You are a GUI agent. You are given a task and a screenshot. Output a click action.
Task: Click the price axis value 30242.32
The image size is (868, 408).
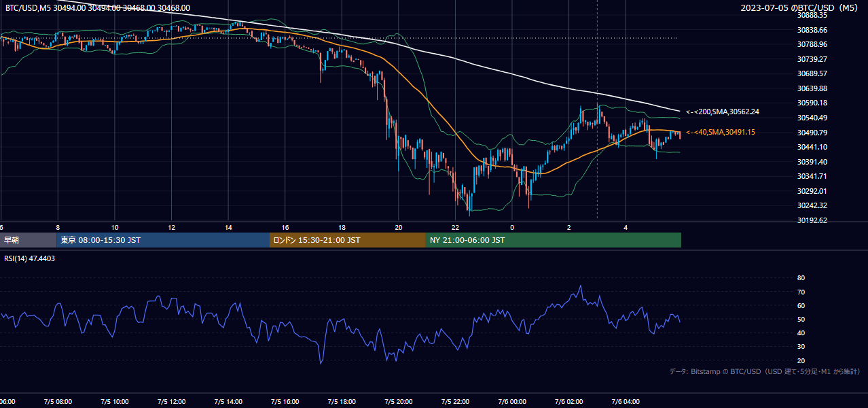click(812, 205)
